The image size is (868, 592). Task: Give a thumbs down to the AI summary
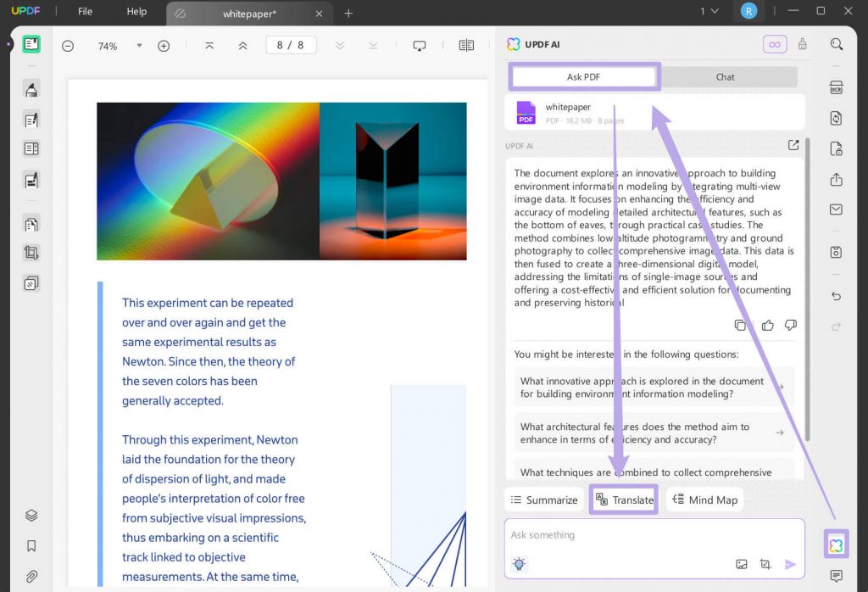pos(790,325)
